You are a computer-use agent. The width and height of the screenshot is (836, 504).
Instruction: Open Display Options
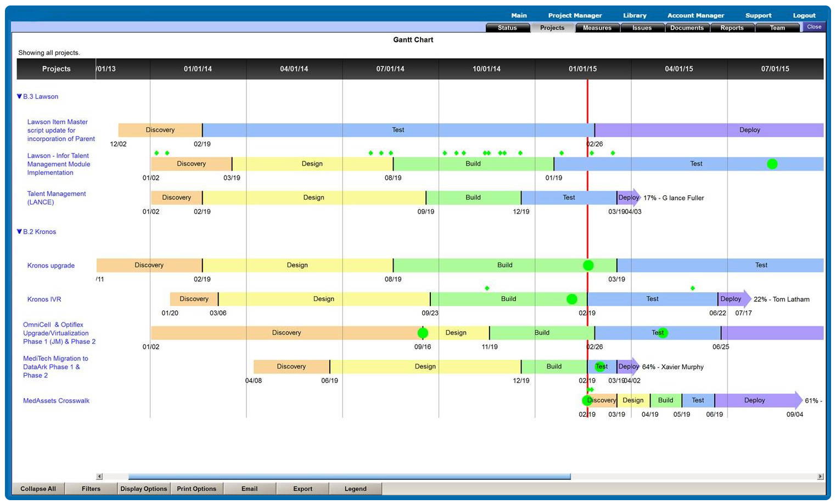144,489
